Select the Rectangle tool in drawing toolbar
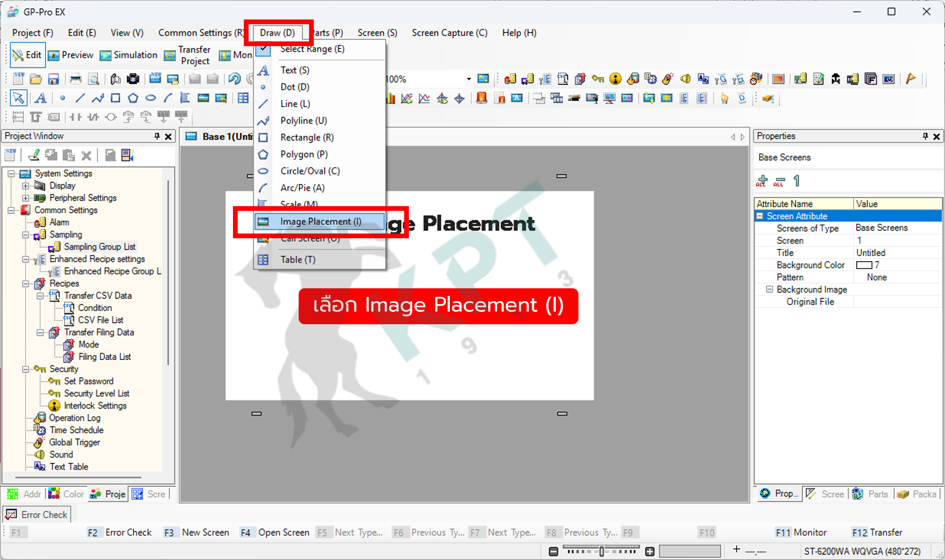 pyautogui.click(x=115, y=98)
